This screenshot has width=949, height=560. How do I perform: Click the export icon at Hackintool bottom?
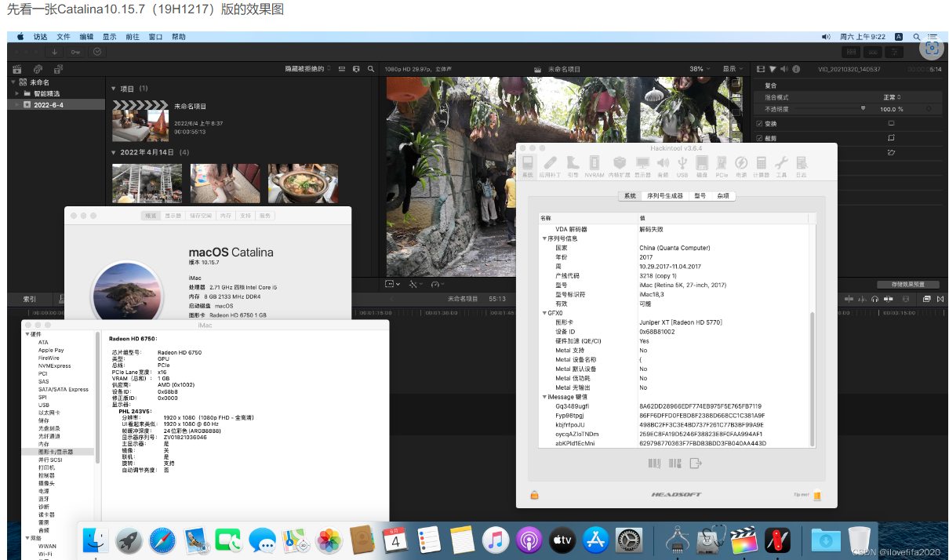coord(695,464)
